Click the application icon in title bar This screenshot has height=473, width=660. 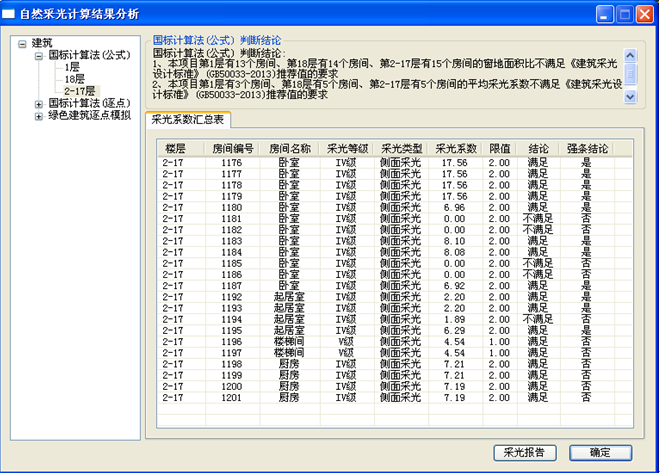(x=12, y=14)
